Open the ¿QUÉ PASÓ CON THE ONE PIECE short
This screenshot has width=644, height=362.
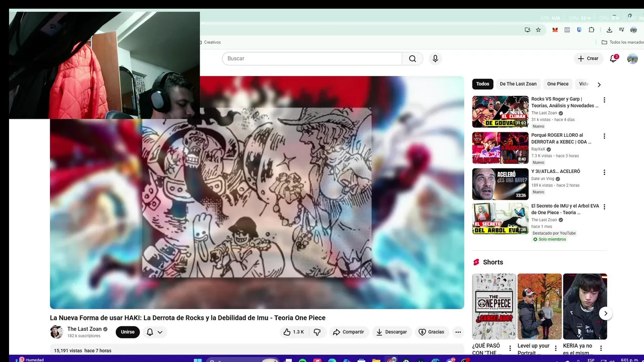tap(494, 307)
